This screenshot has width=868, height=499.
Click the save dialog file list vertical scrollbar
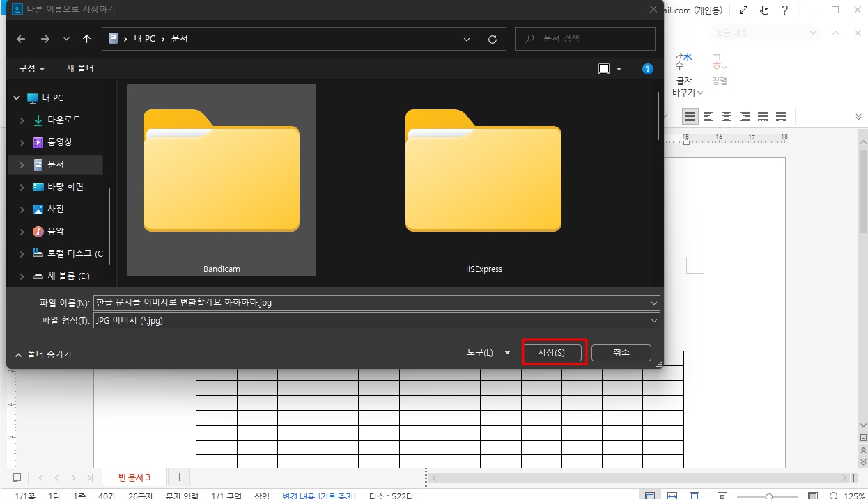click(x=659, y=116)
